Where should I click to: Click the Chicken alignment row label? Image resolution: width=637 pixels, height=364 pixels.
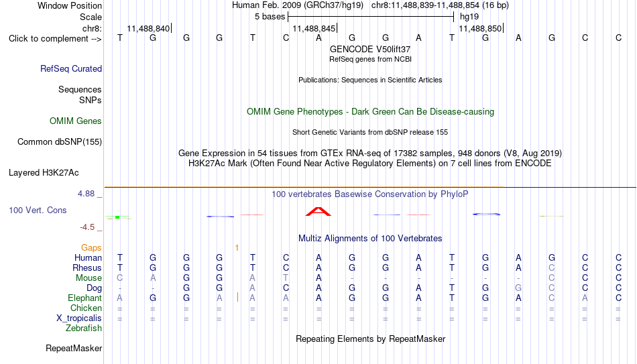click(86, 308)
